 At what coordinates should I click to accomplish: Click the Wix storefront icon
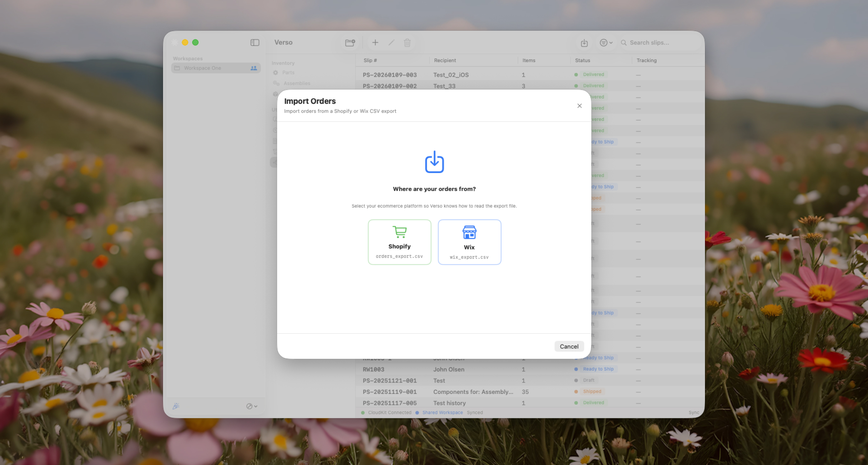(x=469, y=232)
